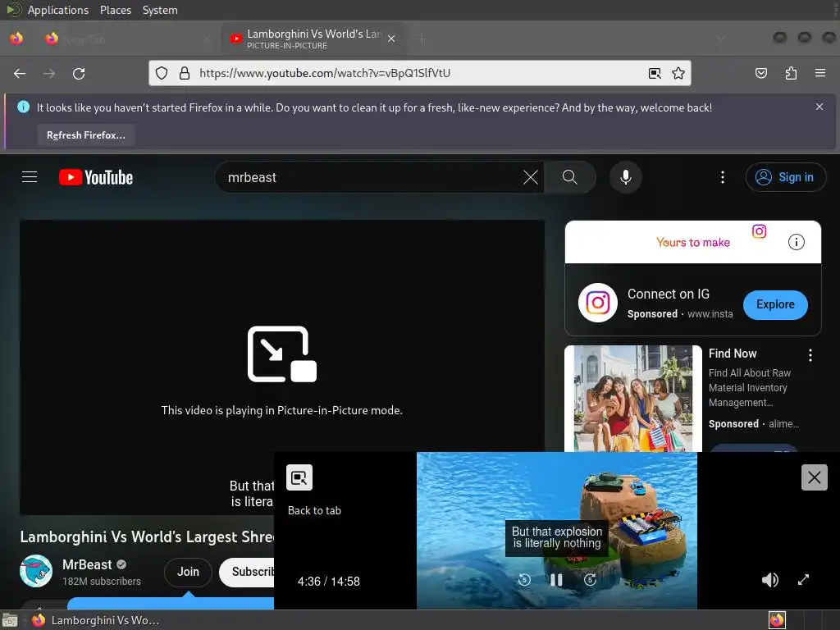The height and width of the screenshot is (630, 840).
Task: Click the show desktop icon in bottom panel
Action: point(10,620)
